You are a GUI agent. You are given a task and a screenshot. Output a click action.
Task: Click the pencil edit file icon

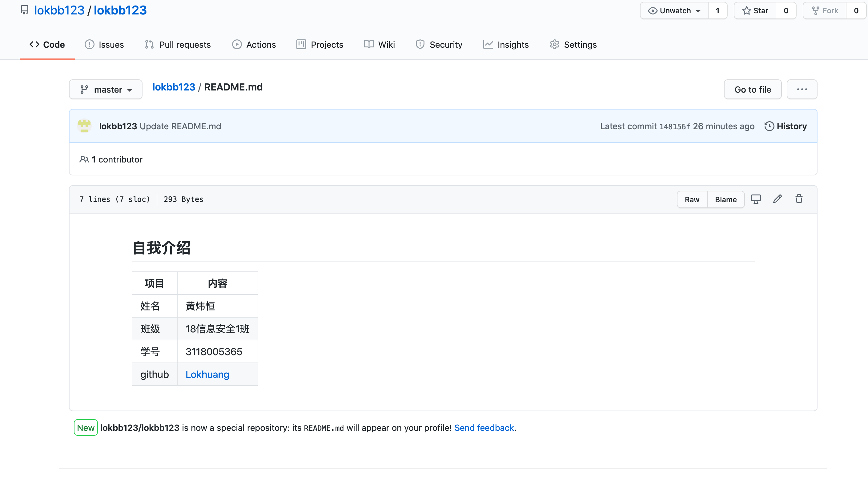coord(777,199)
